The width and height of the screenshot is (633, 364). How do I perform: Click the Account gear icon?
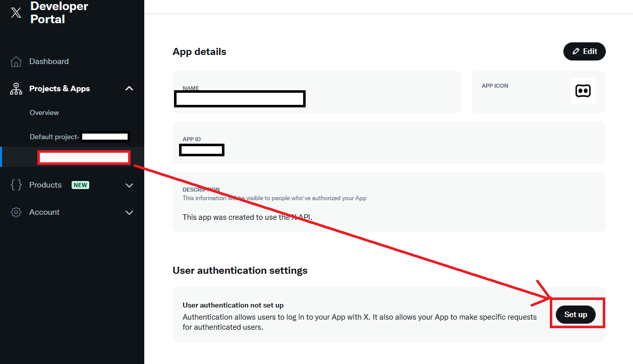pyautogui.click(x=16, y=212)
